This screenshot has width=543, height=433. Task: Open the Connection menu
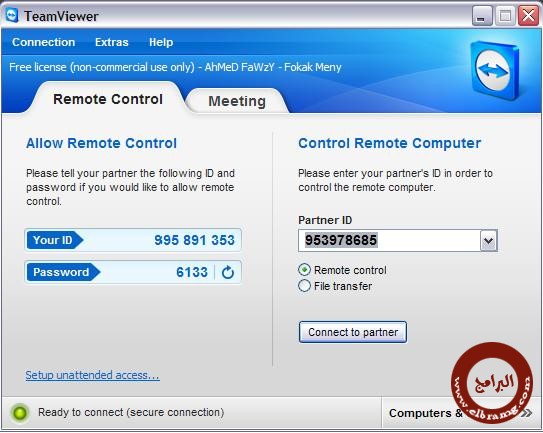[x=44, y=42]
